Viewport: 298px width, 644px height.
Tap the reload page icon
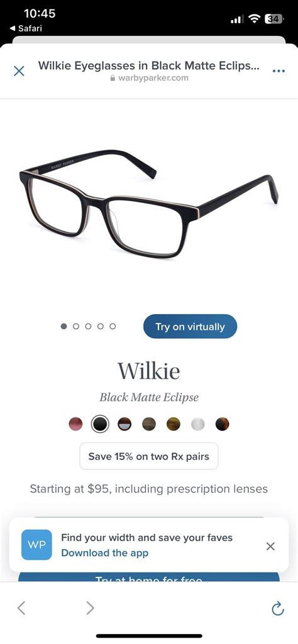click(x=279, y=608)
